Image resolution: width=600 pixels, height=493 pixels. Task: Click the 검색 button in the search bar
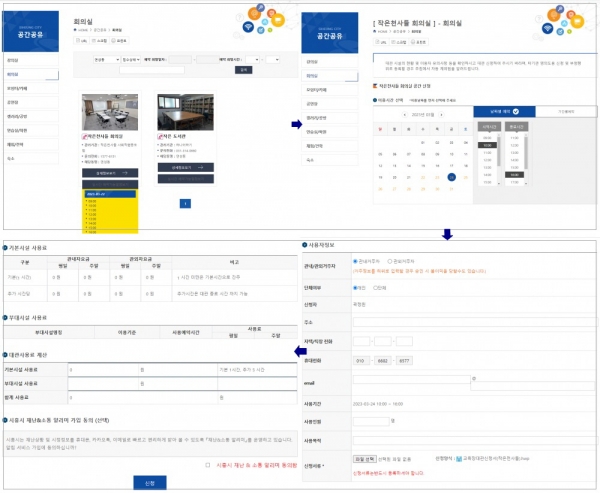pos(243,70)
